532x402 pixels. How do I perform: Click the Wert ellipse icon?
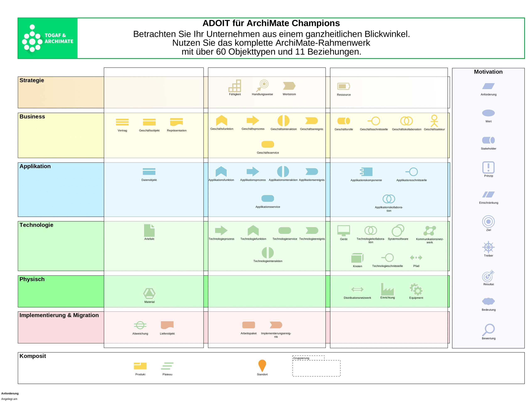pyautogui.click(x=488, y=113)
